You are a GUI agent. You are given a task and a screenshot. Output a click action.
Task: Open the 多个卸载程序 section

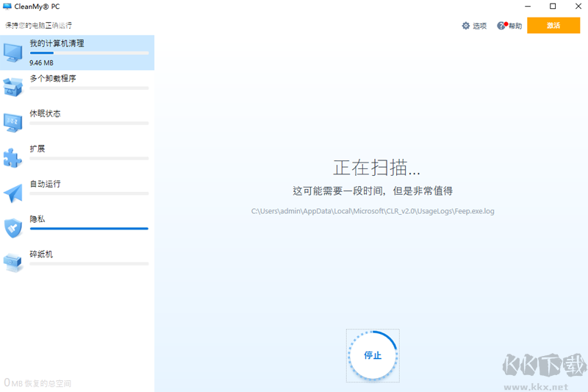77,88
